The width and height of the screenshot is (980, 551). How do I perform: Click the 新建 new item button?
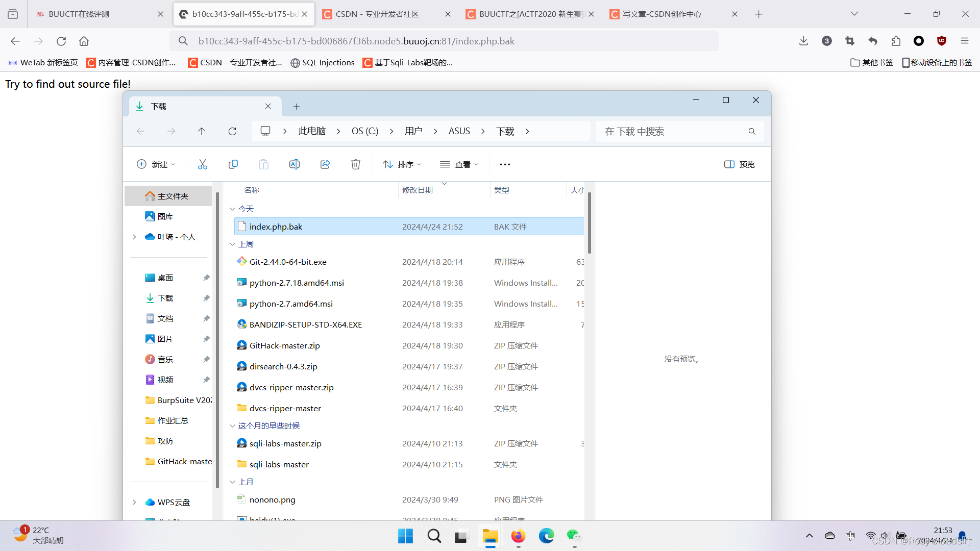tap(156, 164)
